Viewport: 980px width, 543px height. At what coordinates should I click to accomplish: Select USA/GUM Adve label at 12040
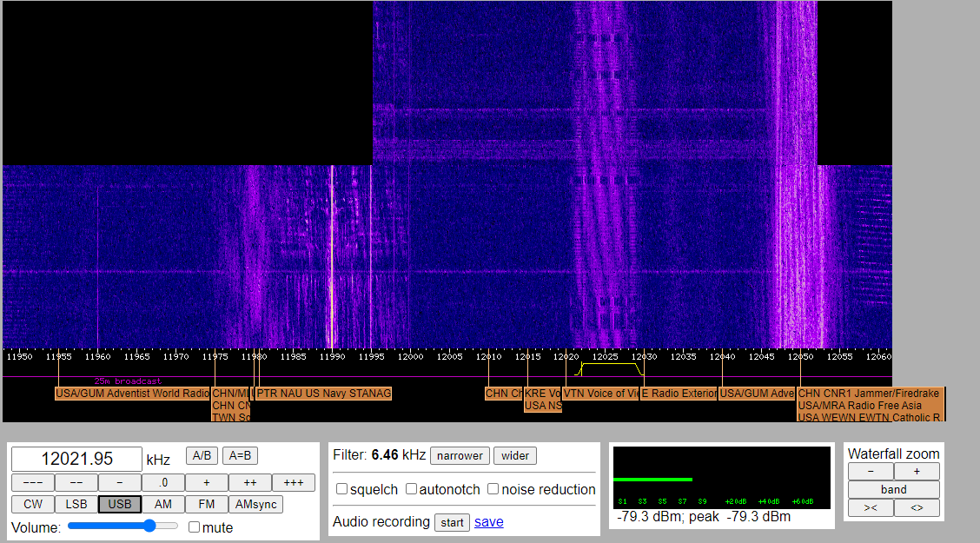(757, 394)
